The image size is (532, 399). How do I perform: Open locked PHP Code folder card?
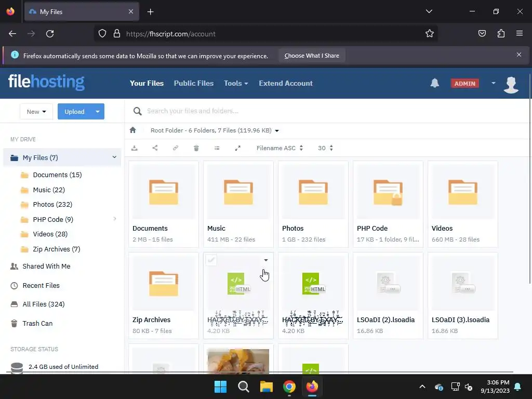[x=388, y=204]
